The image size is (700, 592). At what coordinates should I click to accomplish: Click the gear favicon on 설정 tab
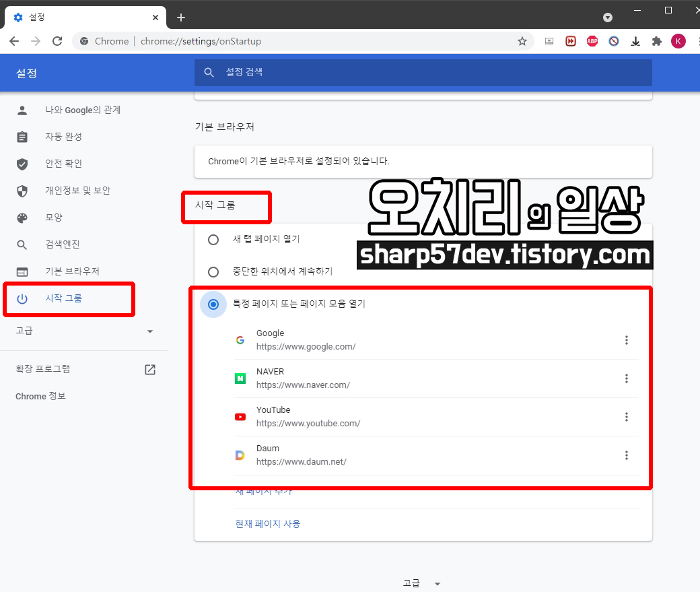[18, 18]
